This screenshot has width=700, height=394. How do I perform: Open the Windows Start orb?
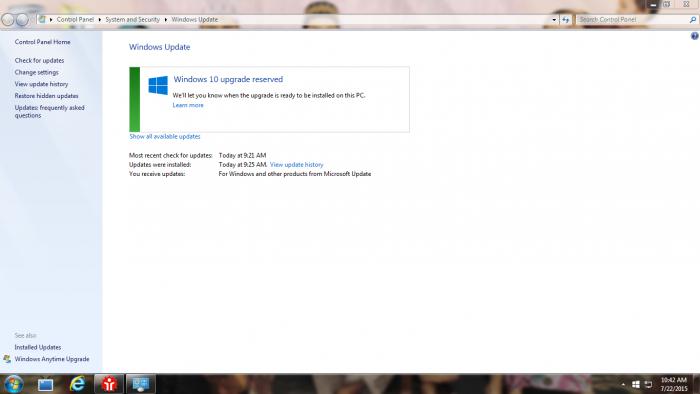click(13, 384)
